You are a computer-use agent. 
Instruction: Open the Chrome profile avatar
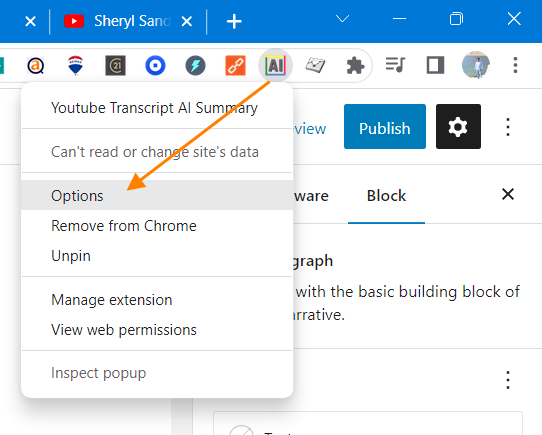476,65
